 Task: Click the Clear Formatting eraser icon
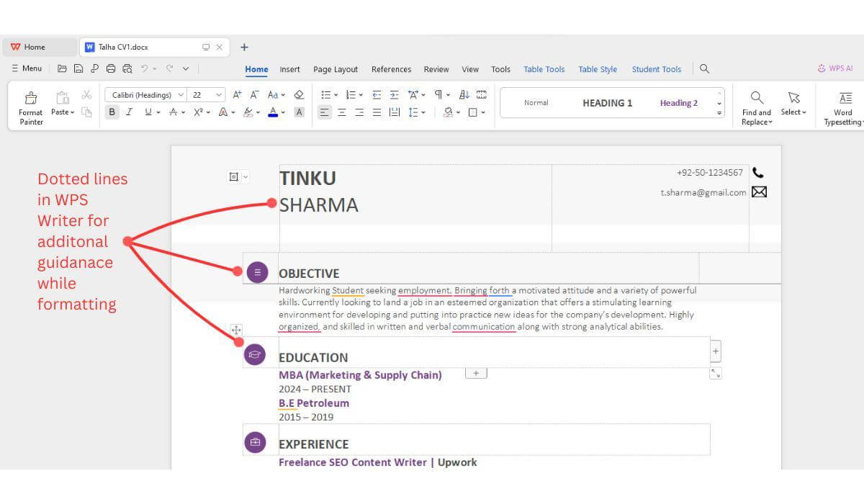point(300,94)
